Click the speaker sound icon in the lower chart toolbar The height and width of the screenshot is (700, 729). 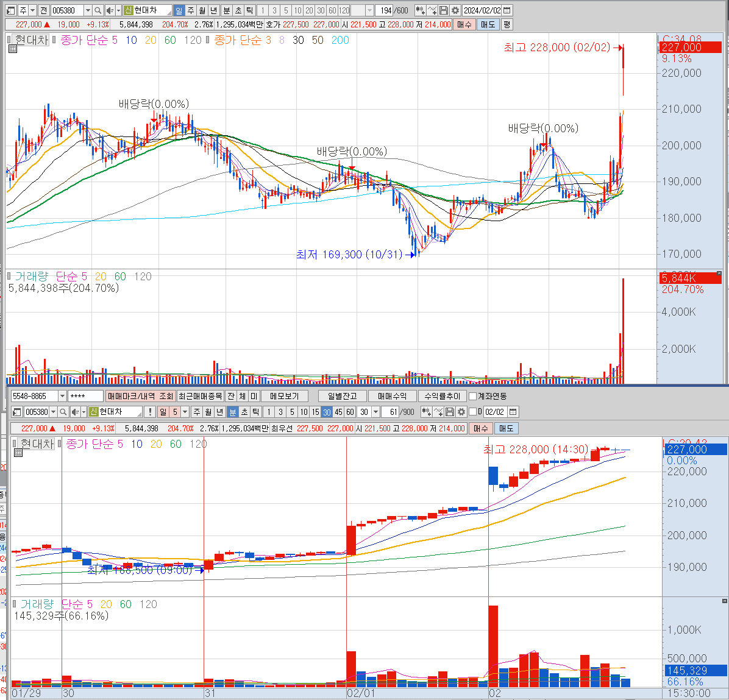tap(75, 412)
